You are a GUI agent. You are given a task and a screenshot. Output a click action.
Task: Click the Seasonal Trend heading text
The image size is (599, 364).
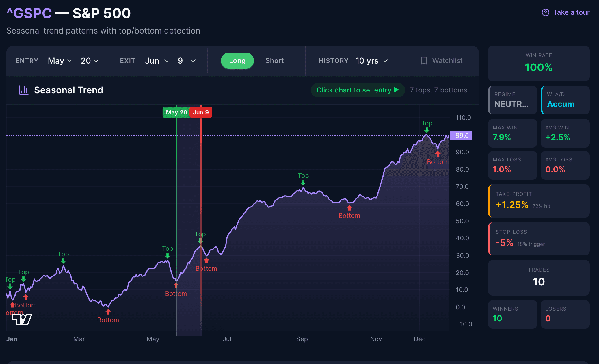68,90
